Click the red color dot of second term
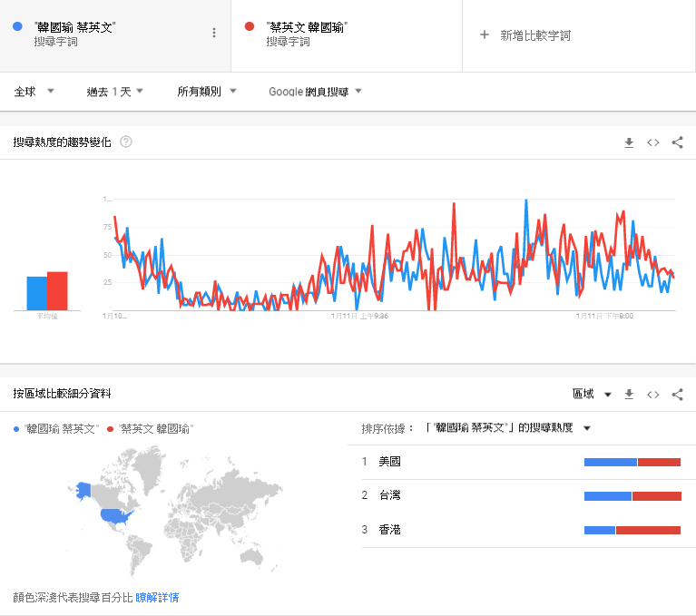 (x=250, y=26)
